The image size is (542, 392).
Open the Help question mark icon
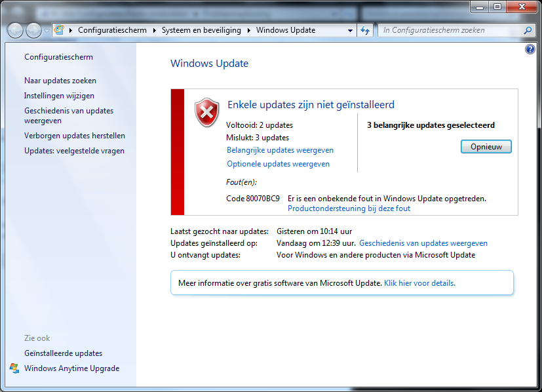530,49
